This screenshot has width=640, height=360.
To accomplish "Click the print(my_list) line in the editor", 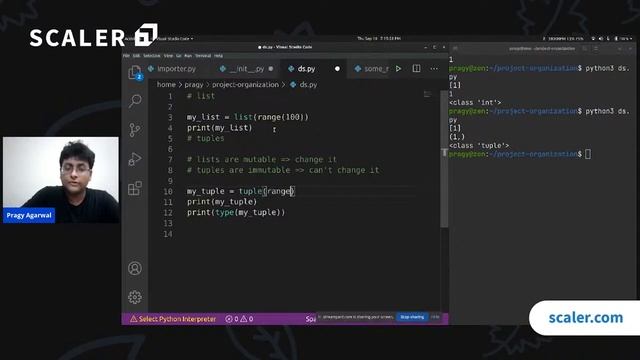I will pyautogui.click(x=219, y=128).
